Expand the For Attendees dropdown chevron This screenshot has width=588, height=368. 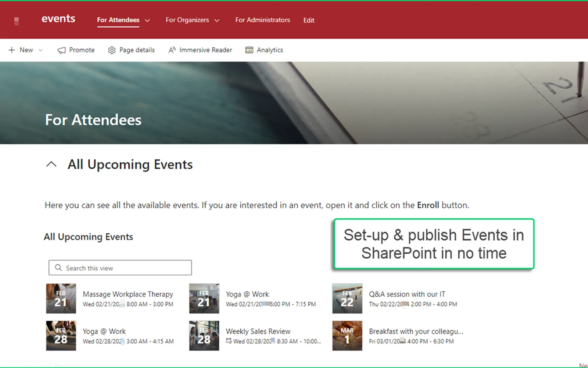(147, 21)
